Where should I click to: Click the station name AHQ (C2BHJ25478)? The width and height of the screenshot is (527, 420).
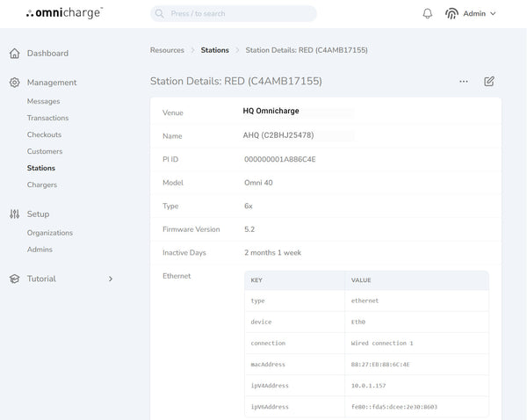[278, 135]
